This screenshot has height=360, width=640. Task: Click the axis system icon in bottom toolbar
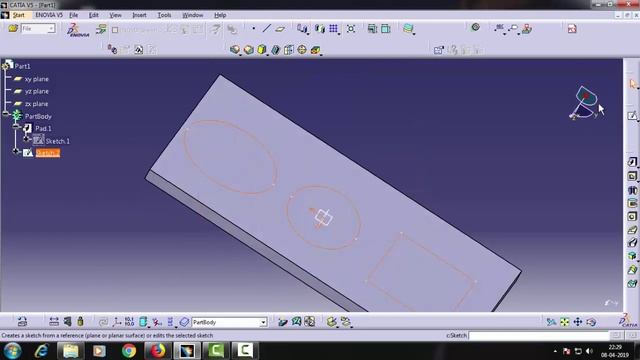point(117,322)
